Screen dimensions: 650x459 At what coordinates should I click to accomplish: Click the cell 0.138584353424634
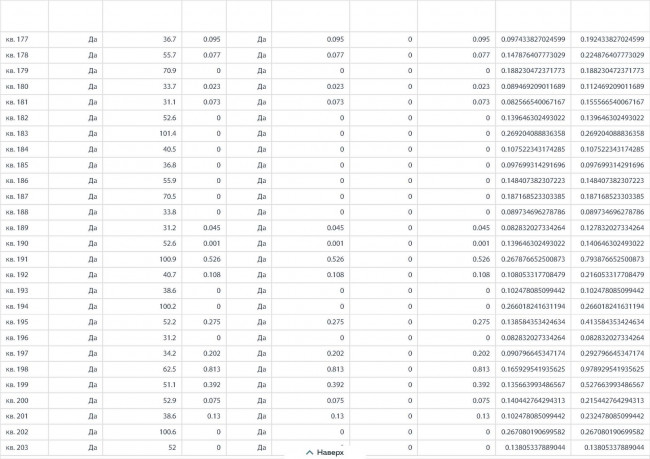click(533, 322)
